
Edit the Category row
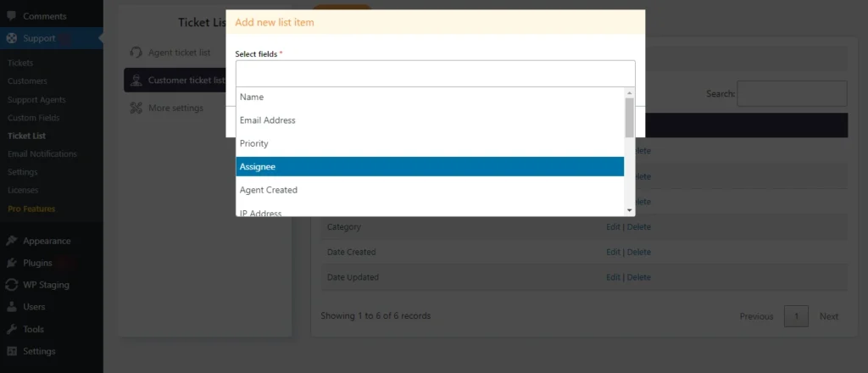613,227
